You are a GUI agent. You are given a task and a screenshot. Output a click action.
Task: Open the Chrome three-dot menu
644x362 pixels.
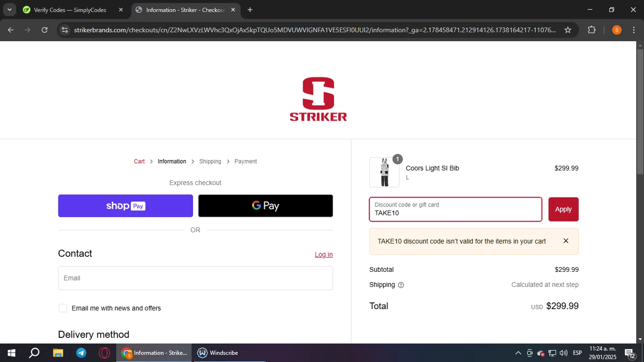point(634,30)
